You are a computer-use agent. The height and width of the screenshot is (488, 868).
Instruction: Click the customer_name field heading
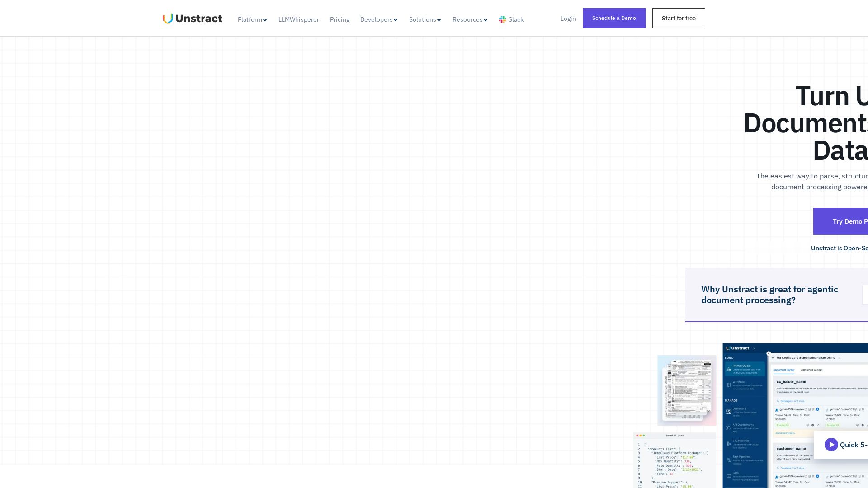click(791, 449)
